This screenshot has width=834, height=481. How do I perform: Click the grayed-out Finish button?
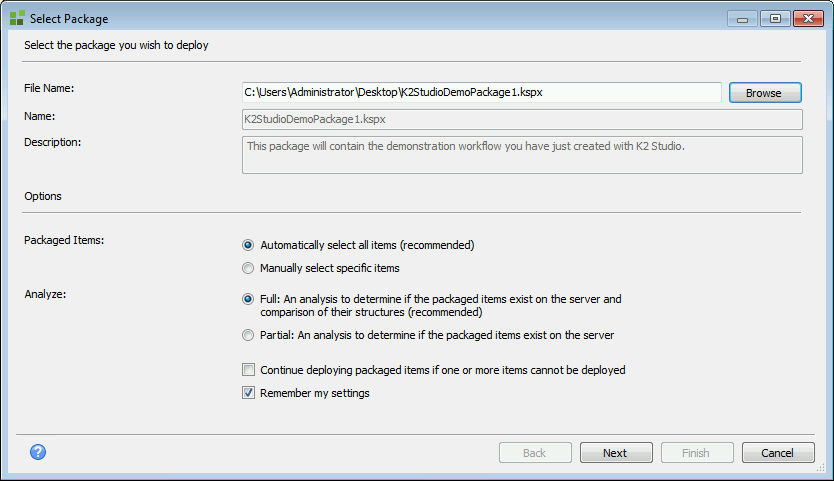[697, 453]
